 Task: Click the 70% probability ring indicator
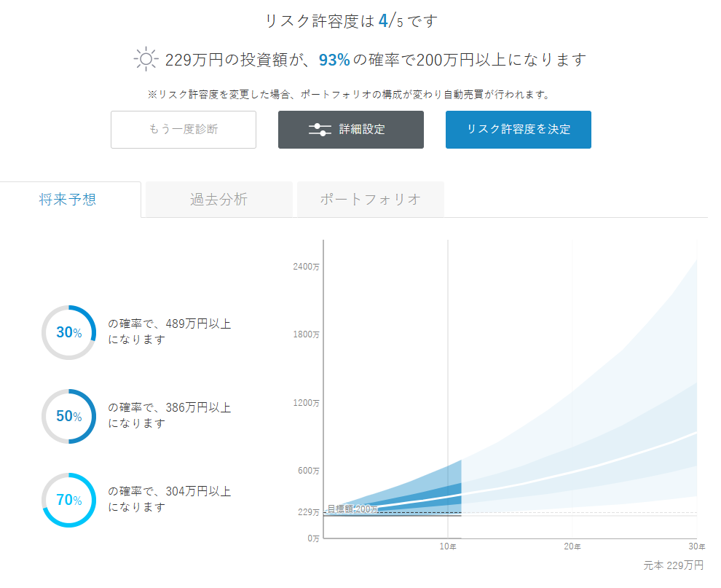click(x=69, y=500)
